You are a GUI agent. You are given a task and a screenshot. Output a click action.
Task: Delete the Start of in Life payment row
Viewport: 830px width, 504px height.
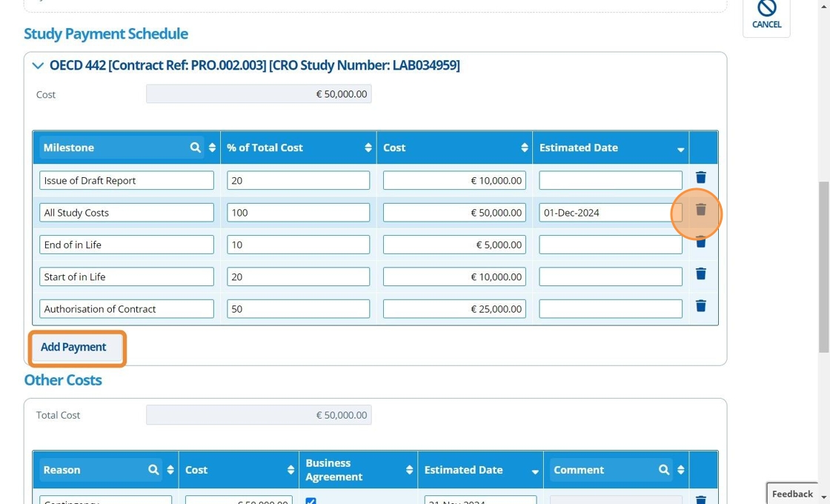tap(700, 274)
